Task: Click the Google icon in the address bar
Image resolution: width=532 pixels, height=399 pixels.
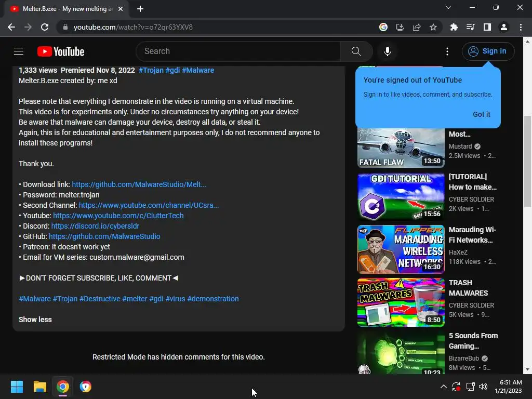Action: click(x=383, y=27)
